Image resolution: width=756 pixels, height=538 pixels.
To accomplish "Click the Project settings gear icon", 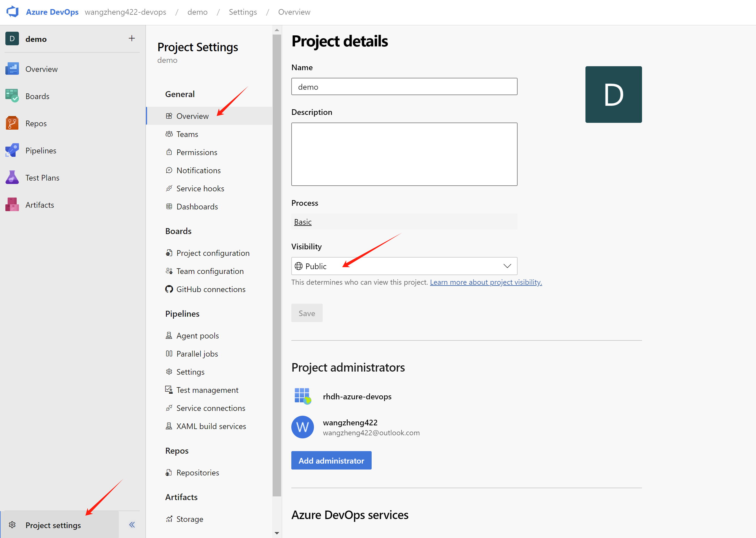I will (12, 525).
